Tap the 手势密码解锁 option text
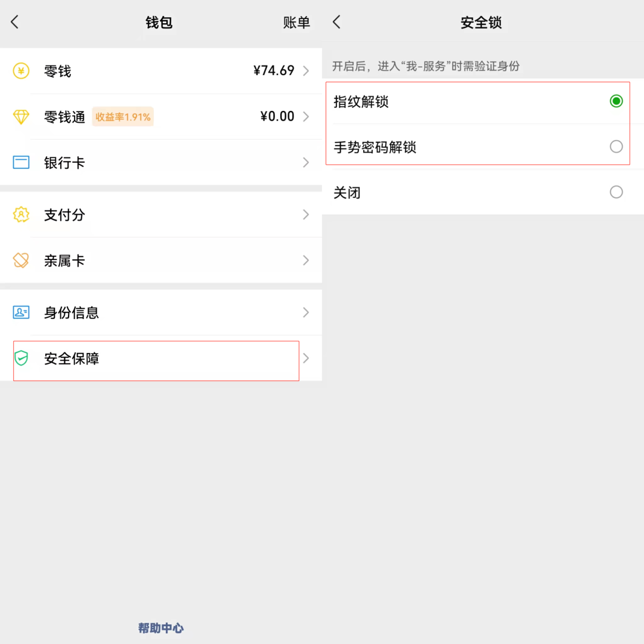The width and height of the screenshot is (644, 644). click(x=375, y=147)
